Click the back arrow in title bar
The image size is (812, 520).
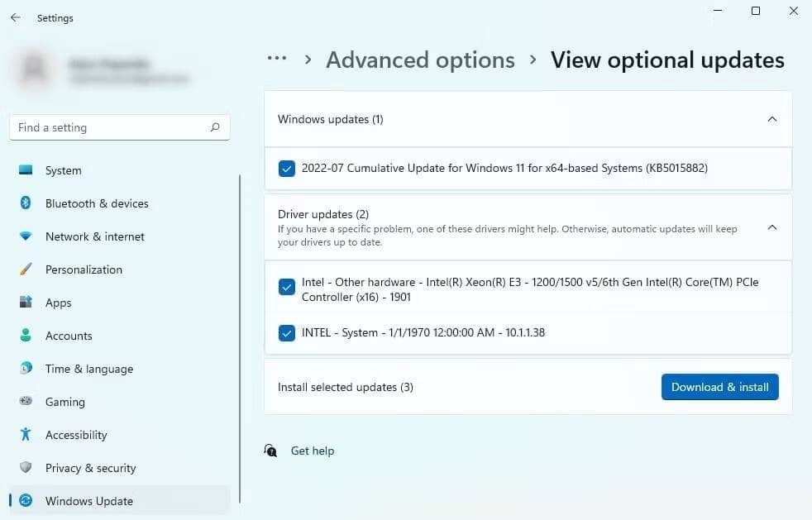pyautogui.click(x=15, y=17)
